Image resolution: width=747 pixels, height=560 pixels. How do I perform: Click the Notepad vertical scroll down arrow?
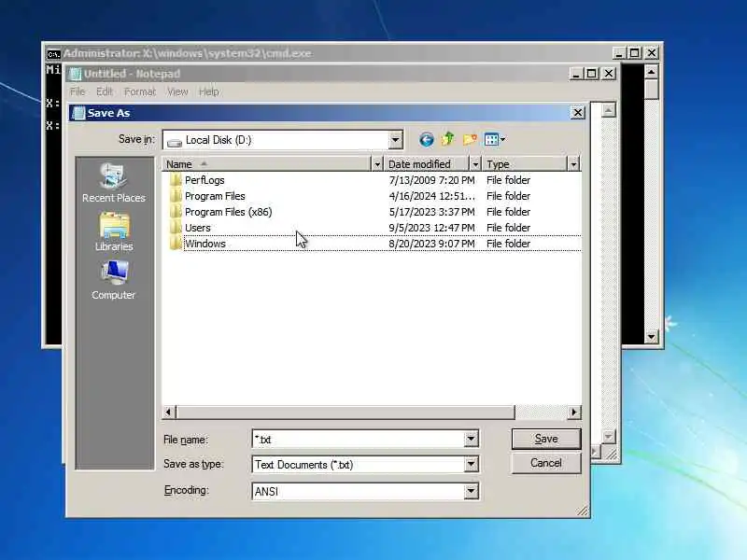[608, 436]
